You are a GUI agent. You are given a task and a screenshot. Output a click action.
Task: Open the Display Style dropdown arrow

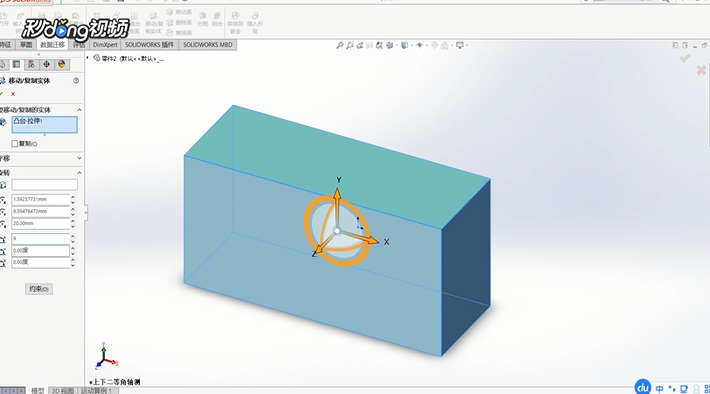[x=411, y=45]
